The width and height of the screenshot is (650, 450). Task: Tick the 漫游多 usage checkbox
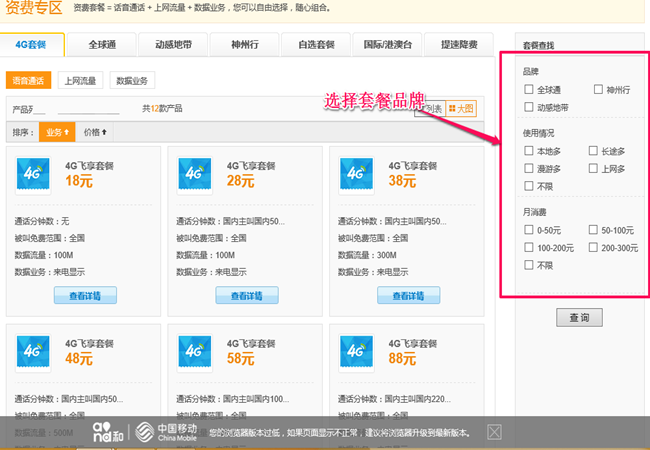tap(529, 168)
